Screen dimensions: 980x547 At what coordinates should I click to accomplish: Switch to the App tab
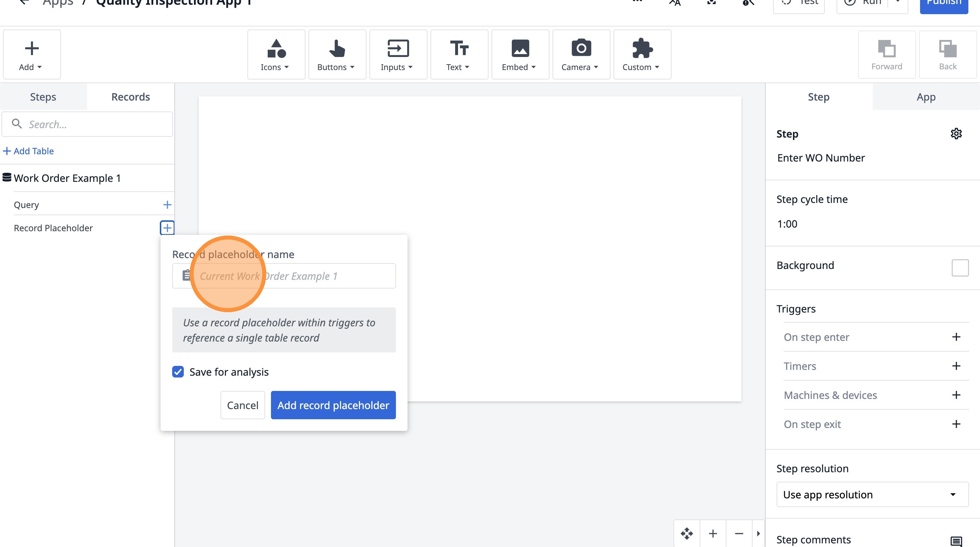[926, 97]
